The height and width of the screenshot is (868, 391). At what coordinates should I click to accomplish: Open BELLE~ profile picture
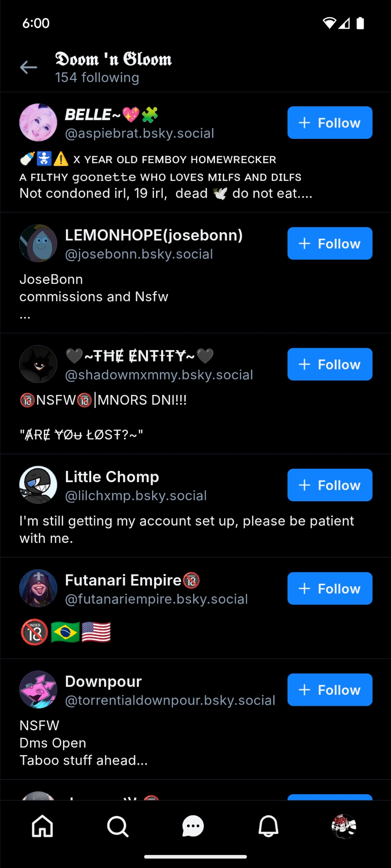38,122
